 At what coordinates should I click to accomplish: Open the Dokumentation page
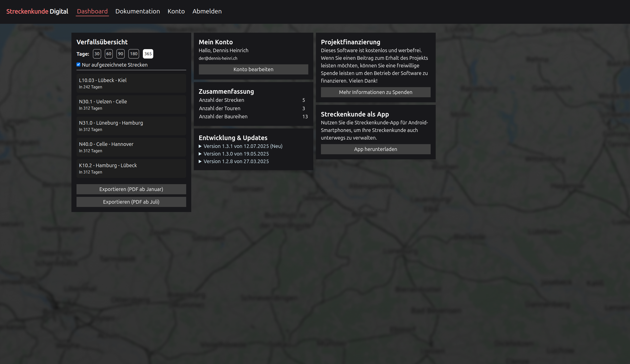137,11
